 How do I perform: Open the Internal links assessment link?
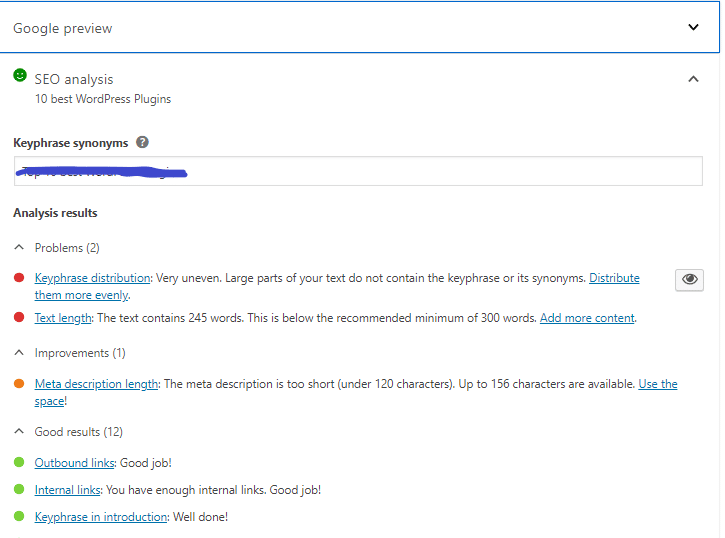coord(68,490)
